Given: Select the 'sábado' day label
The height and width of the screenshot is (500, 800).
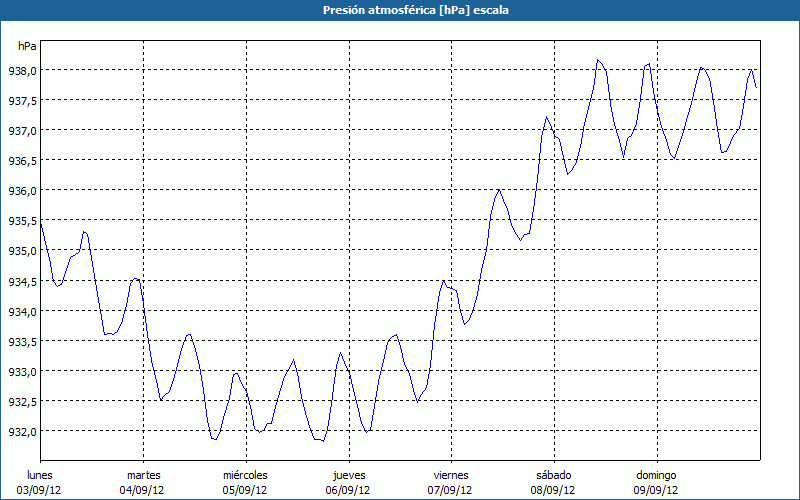Looking at the screenshot, I should pos(553,475).
